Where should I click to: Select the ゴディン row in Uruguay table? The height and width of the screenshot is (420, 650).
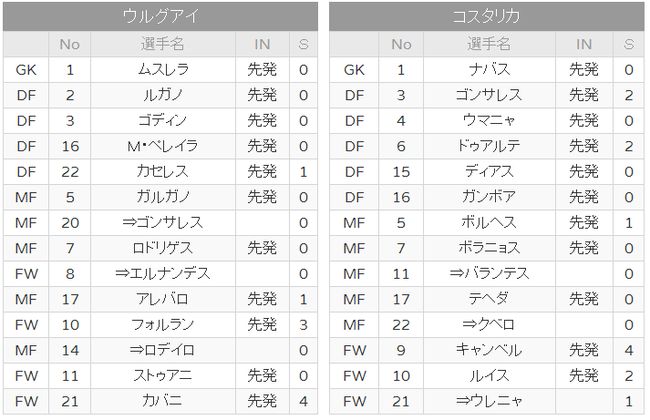(x=160, y=121)
